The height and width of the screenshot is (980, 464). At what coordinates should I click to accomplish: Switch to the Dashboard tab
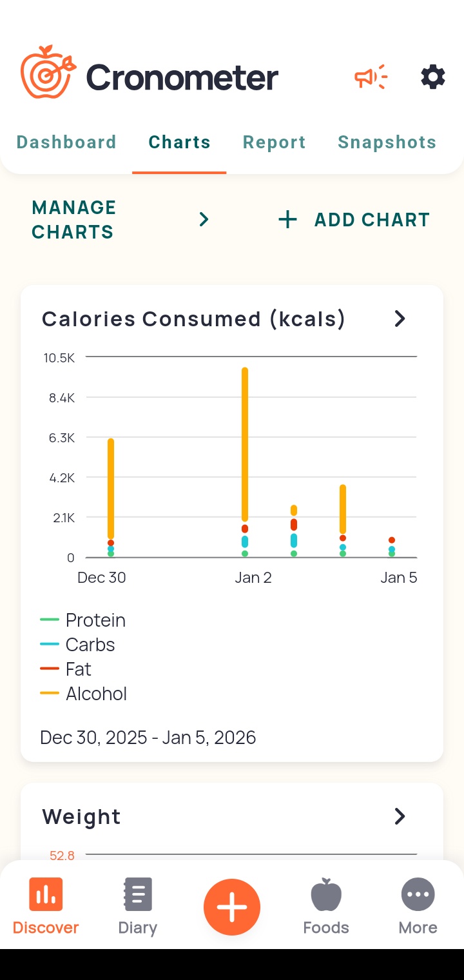pos(66,142)
